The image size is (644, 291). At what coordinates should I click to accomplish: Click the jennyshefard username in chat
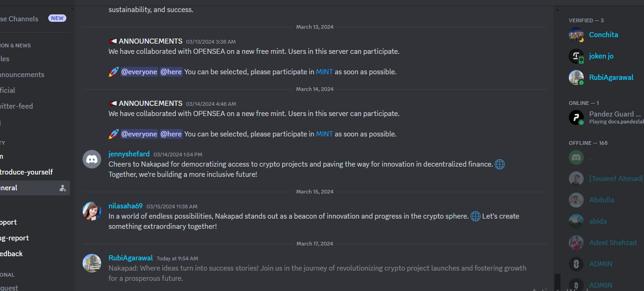coord(129,154)
